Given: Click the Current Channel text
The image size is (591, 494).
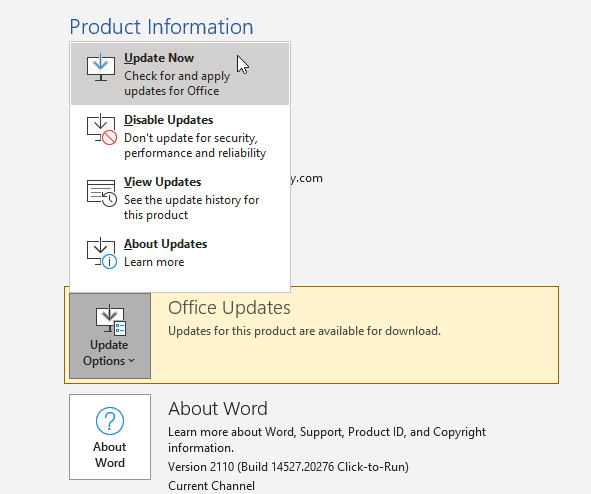Looking at the screenshot, I should pos(211,486).
